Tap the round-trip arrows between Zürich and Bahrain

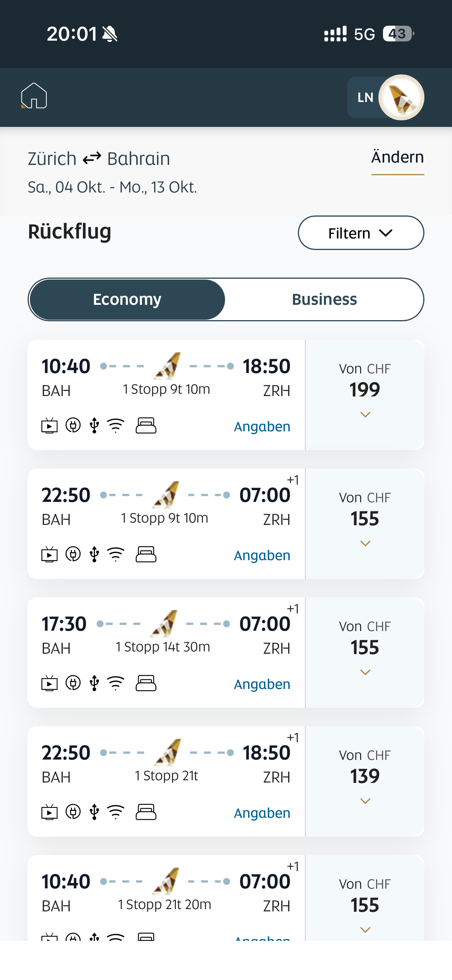click(92, 158)
